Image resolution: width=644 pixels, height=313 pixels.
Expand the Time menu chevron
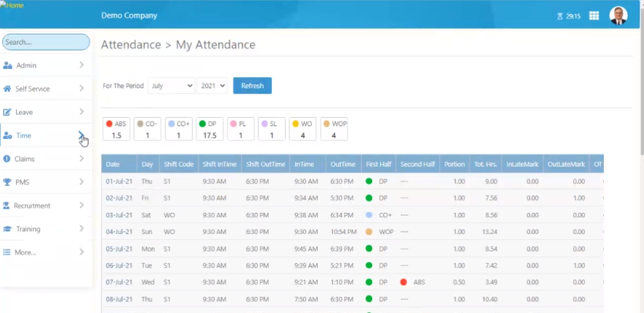pyautogui.click(x=81, y=135)
